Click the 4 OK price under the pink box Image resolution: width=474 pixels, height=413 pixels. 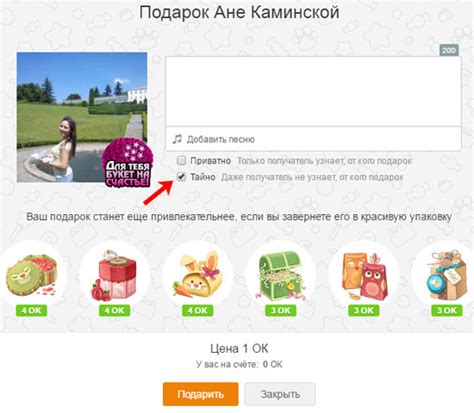114,310
